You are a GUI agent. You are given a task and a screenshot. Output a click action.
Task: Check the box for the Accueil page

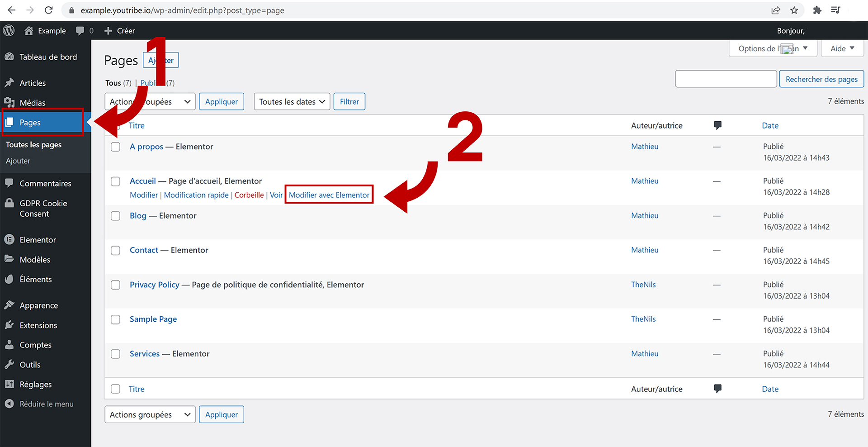tap(116, 181)
